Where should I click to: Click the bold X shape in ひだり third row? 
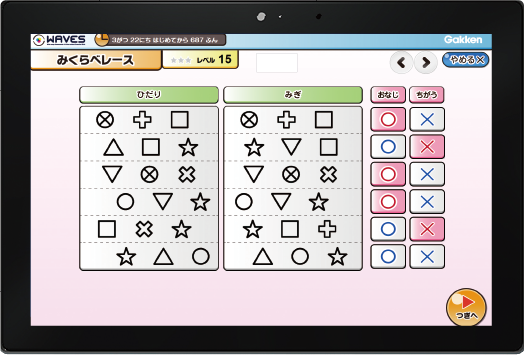[187, 174]
